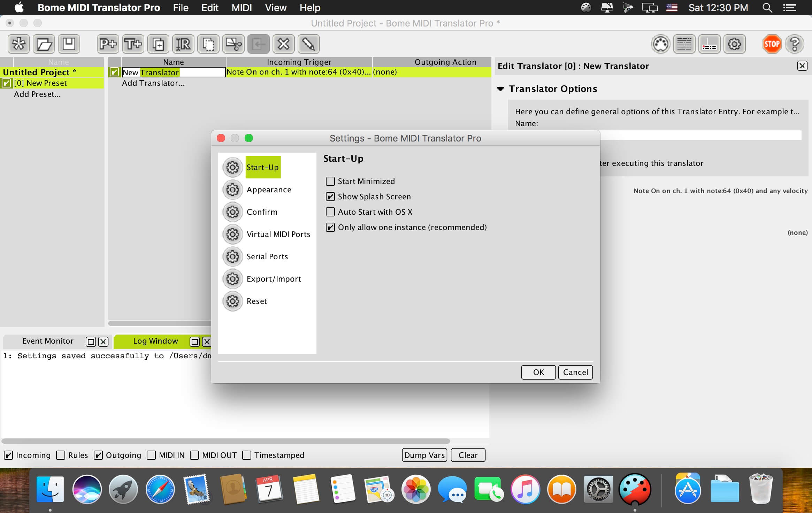Open the MIDI menu
This screenshot has width=812, height=513.
click(242, 8)
